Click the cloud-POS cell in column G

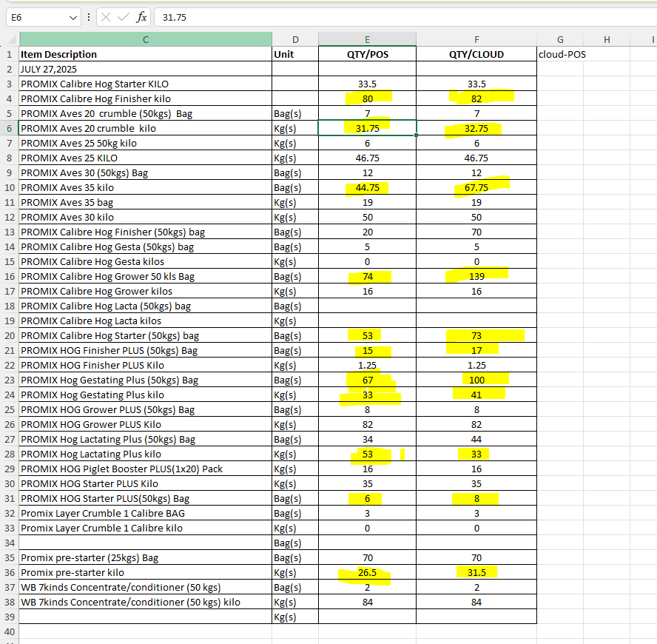point(560,54)
